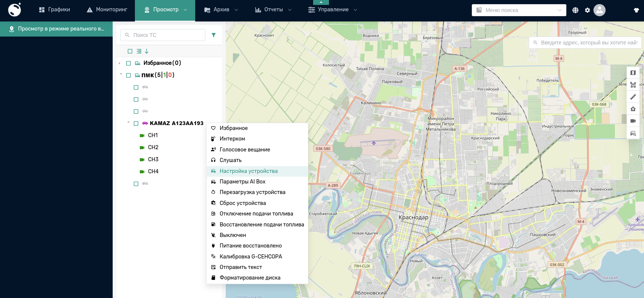Check the KAMAZ A123AA193 checkbox
This screenshot has height=298, width=644.
coord(136,124)
